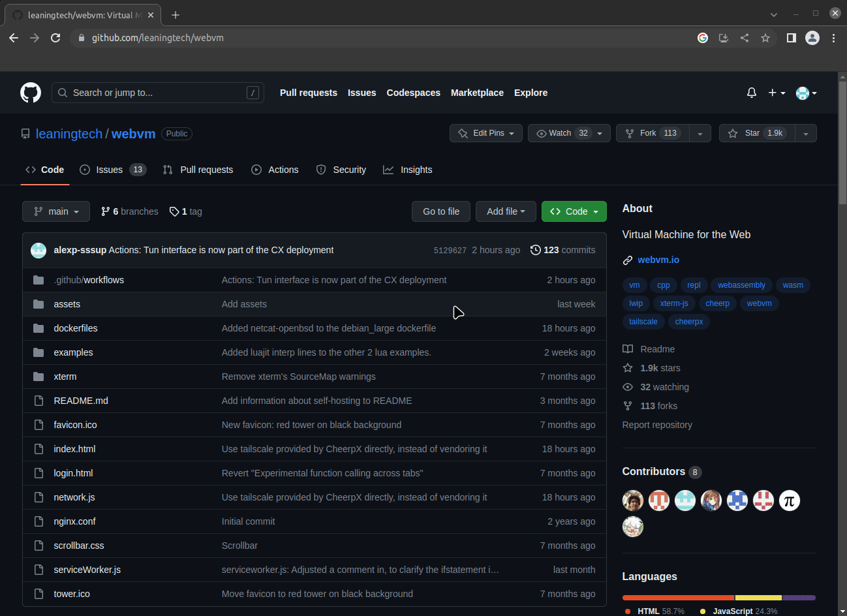The width and height of the screenshot is (847, 616).
Task: Open alexp-sssup author avatar
Action: point(38,250)
